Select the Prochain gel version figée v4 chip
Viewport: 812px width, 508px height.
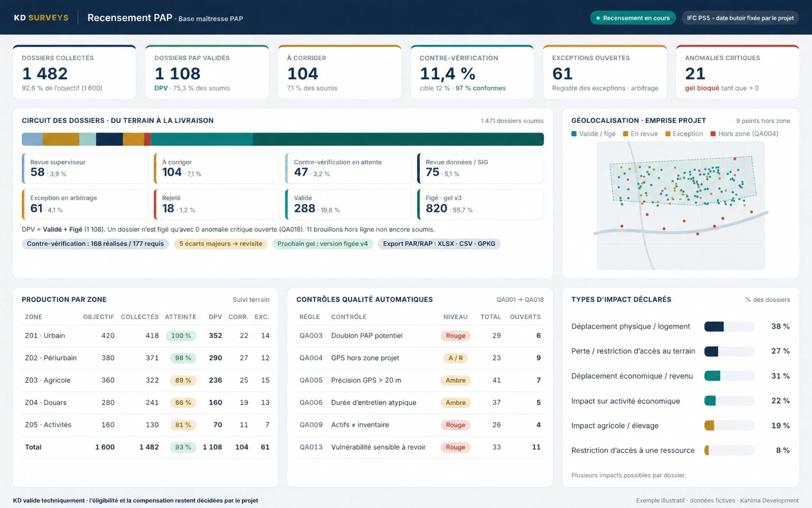pyautogui.click(x=323, y=244)
